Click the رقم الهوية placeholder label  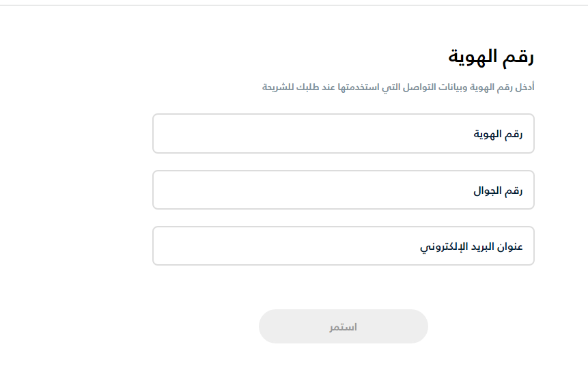click(498, 135)
